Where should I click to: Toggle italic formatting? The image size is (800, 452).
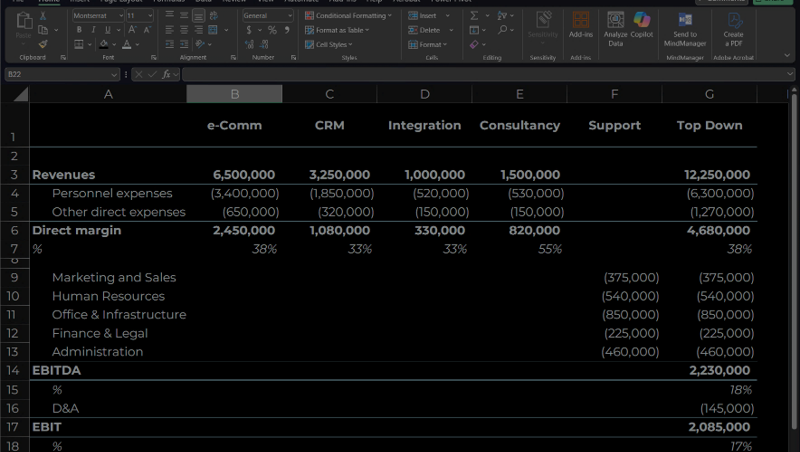(93, 30)
